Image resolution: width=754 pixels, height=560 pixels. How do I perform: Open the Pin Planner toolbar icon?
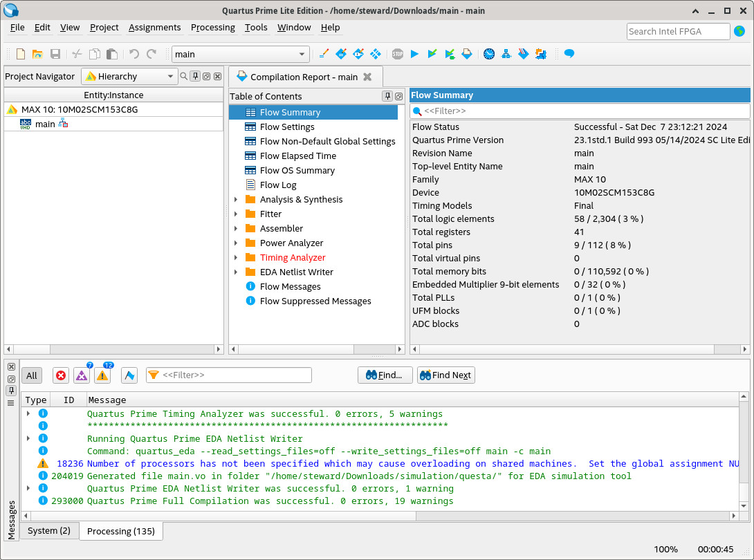pos(358,54)
